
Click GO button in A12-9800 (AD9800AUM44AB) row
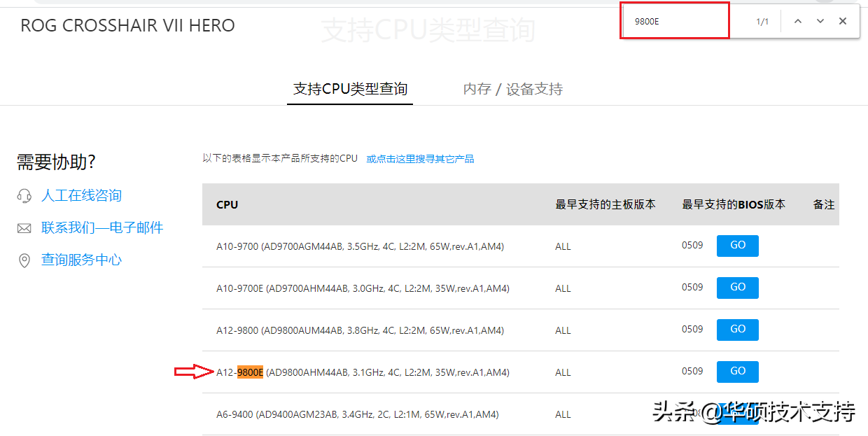click(738, 330)
